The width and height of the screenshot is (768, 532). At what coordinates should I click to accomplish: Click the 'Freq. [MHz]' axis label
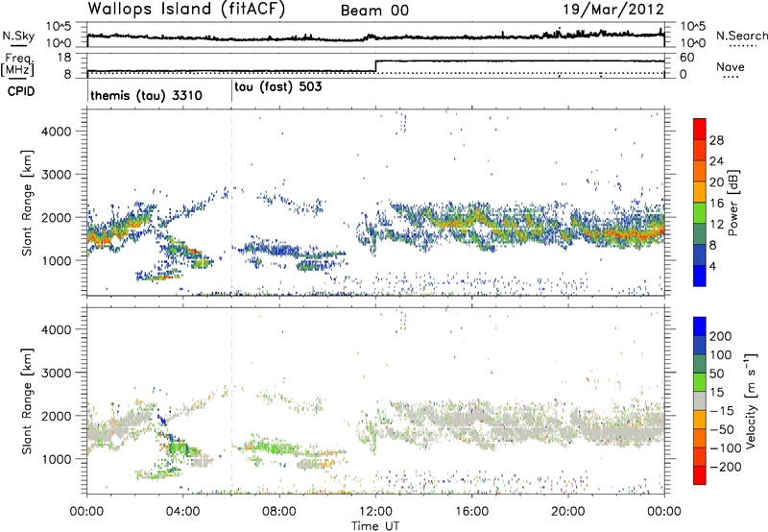tap(19, 64)
